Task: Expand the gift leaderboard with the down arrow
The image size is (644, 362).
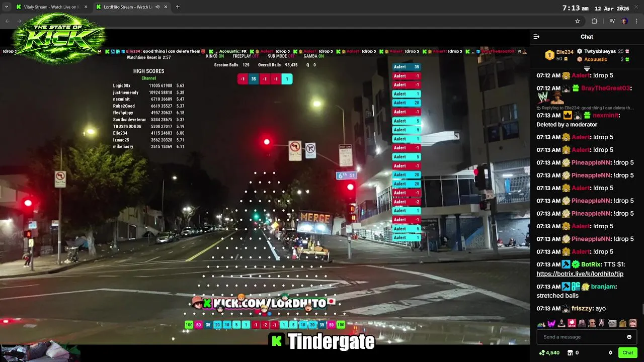Action: pyautogui.click(x=587, y=69)
